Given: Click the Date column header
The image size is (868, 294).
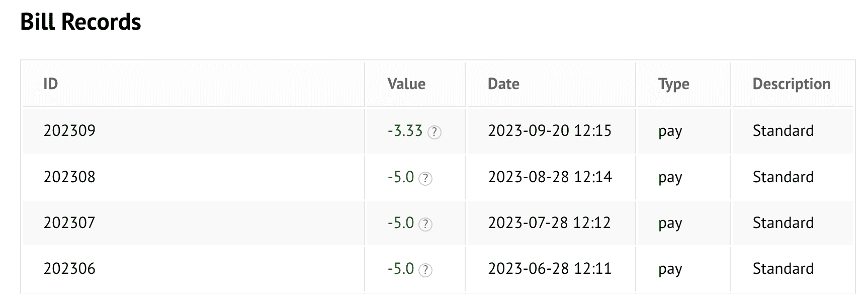Looking at the screenshot, I should tap(503, 84).
